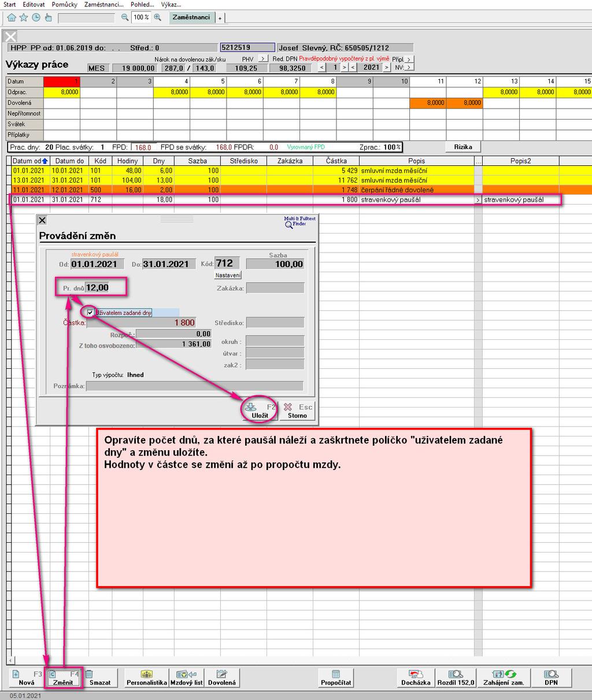Screen dimensions: 592x700
Task: Open Personalistika module
Action: pyautogui.click(x=147, y=677)
